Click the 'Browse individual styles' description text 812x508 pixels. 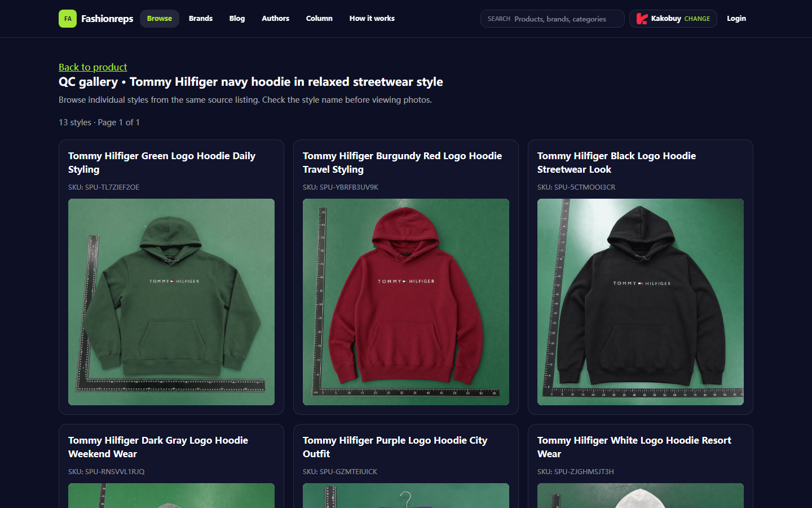pos(245,100)
